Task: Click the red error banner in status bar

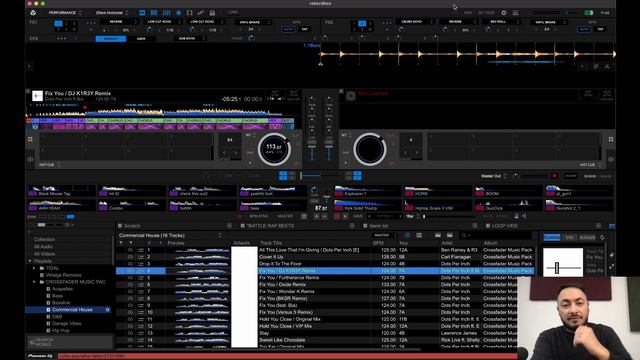Action: [x=288, y=356]
